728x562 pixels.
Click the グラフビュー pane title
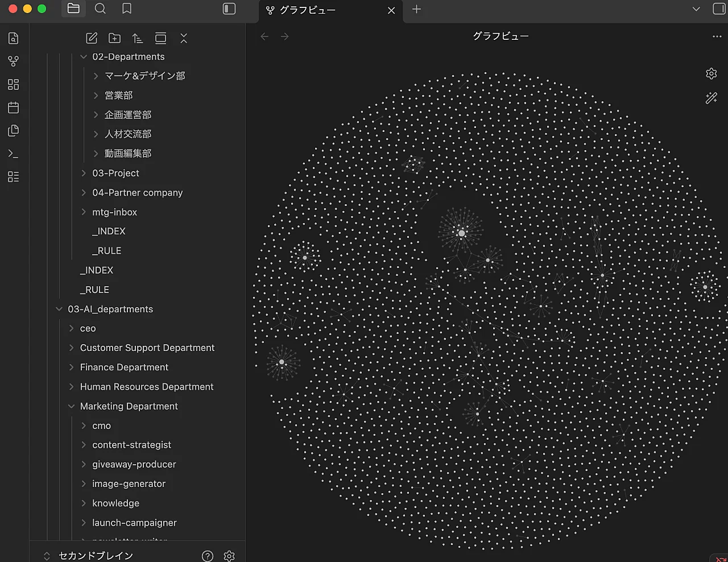click(x=500, y=36)
